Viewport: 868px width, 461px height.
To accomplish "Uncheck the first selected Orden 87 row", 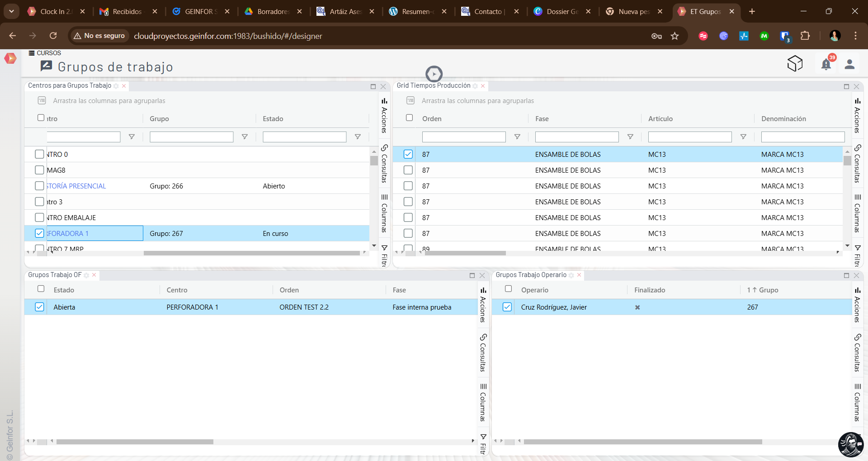I will 408,154.
